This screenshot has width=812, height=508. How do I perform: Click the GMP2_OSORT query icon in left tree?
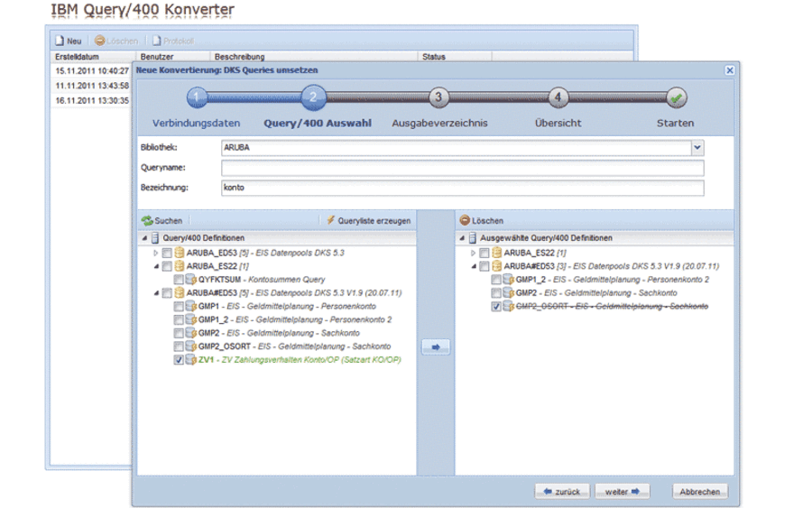pos(191,346)
